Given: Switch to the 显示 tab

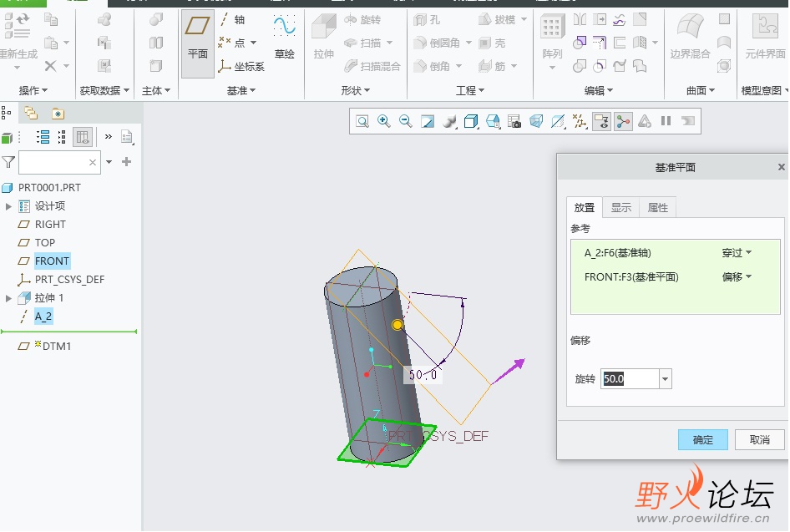Looking at the screenshot, I should click(621, 208).
